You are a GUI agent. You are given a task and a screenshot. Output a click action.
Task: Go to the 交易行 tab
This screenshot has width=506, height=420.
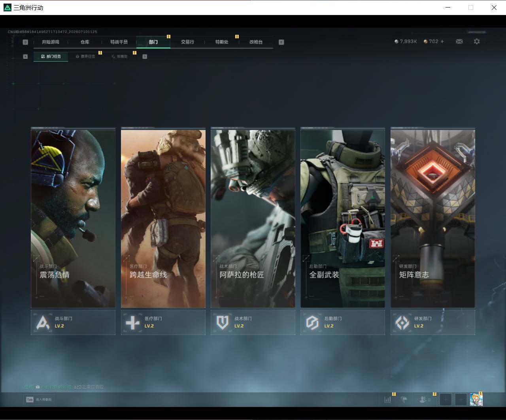pos(187,42)
